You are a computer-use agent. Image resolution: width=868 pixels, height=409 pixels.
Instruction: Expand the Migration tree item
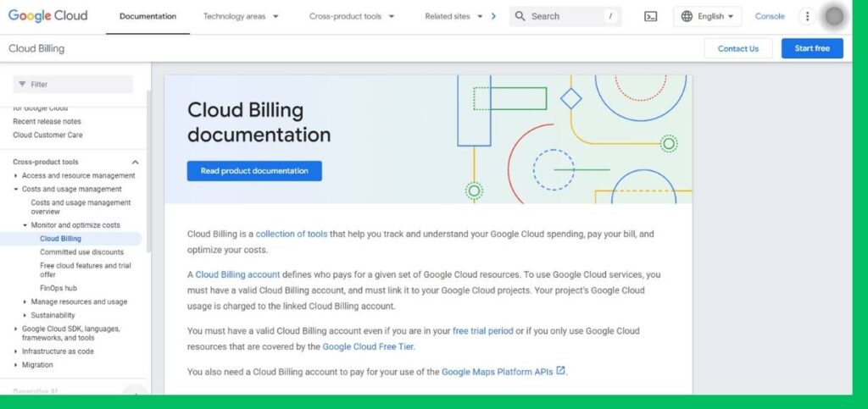click(x=15, y=365)
